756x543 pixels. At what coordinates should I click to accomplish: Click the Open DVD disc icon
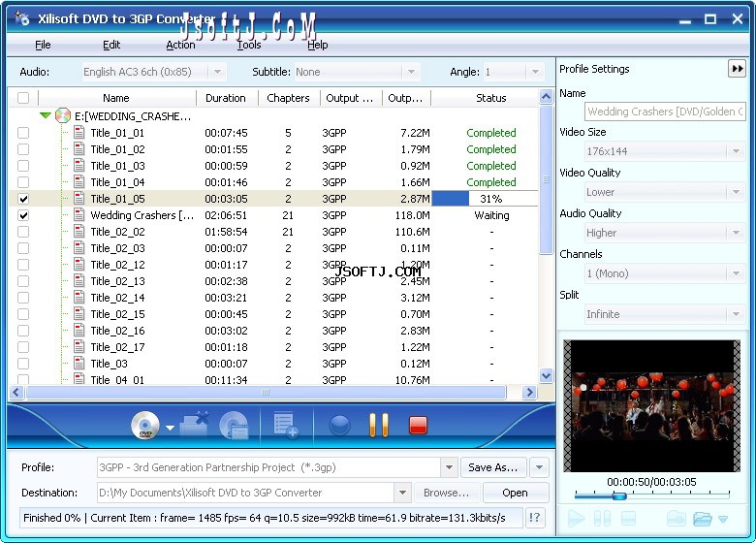click(145, 426)
